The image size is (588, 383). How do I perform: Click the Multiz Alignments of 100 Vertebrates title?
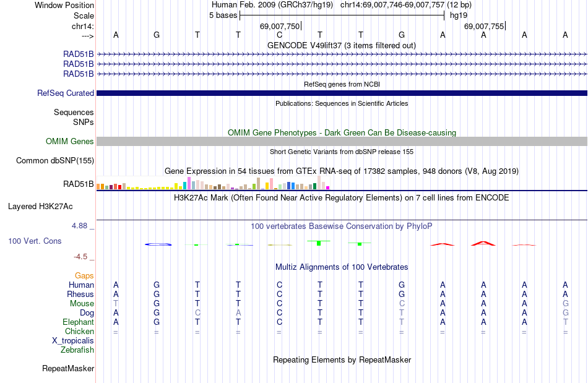click(342, 267)
